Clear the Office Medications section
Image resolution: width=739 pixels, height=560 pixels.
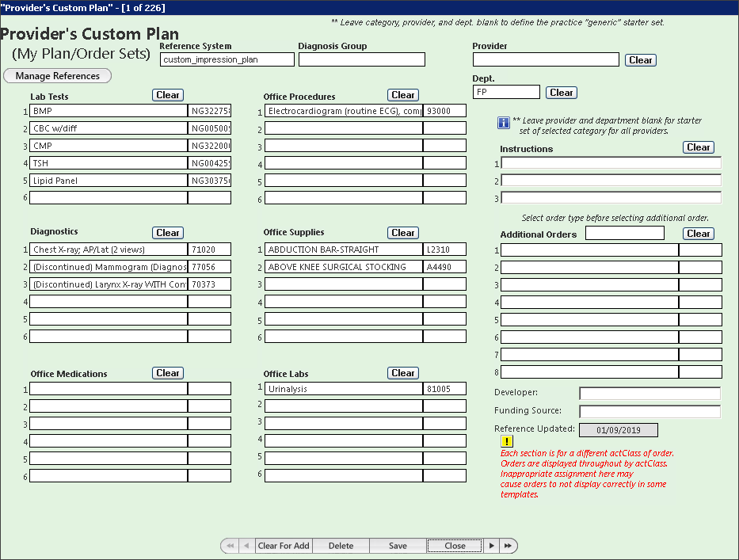tap(168, 373)
